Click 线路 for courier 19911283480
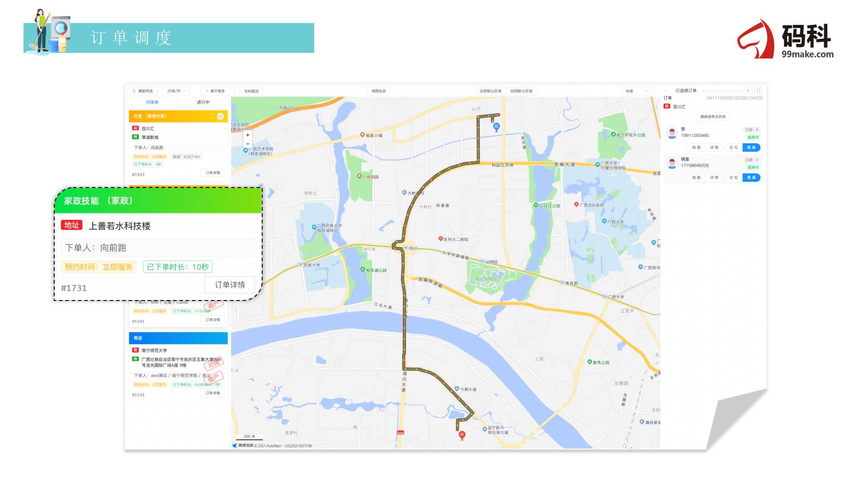The width and height of the screenshot is (868, 488). coord(696,147)
